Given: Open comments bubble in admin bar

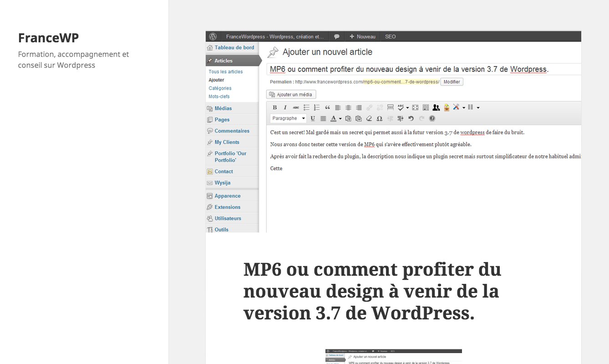Looking at the screenshot, I should pos(336,36).
